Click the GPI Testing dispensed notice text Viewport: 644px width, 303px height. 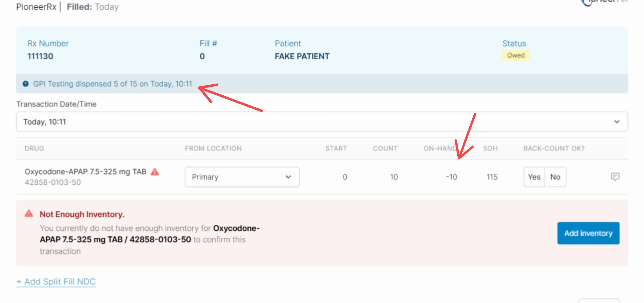pos(113,84)
